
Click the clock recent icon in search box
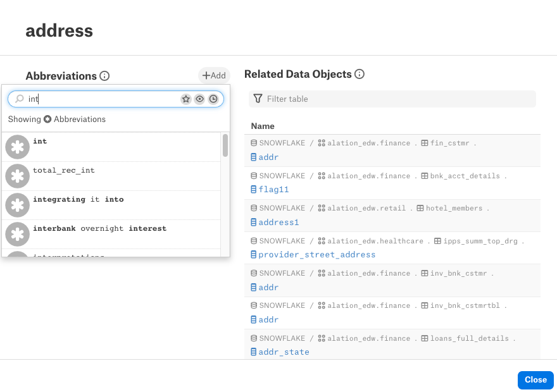pyautogui.click(x=213, y=99)
